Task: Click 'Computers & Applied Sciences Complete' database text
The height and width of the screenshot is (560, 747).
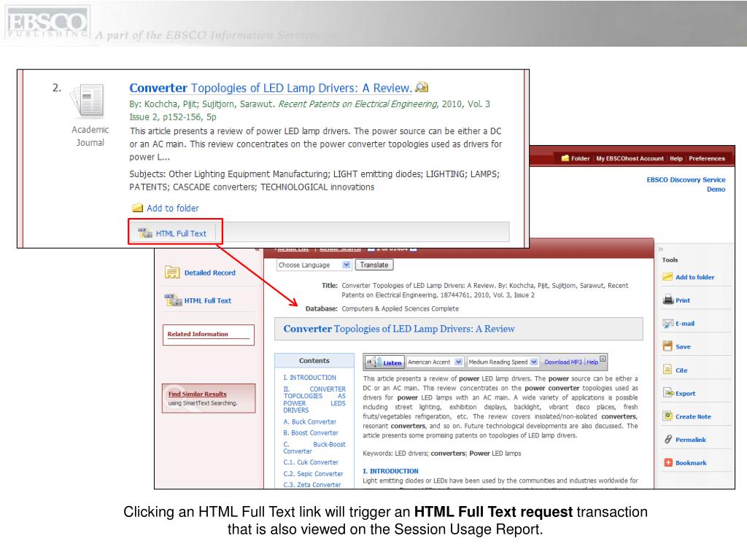Action: (x=400, y=308)
